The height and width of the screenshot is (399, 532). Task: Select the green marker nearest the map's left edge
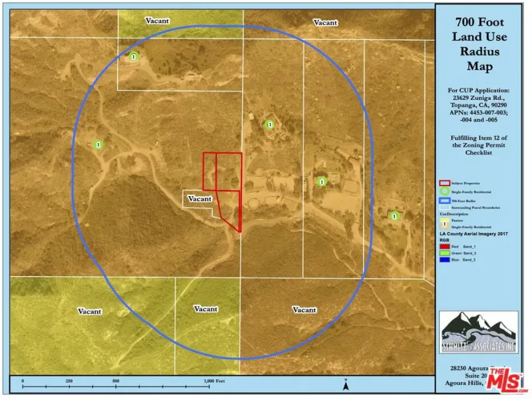tap(98, 144)
